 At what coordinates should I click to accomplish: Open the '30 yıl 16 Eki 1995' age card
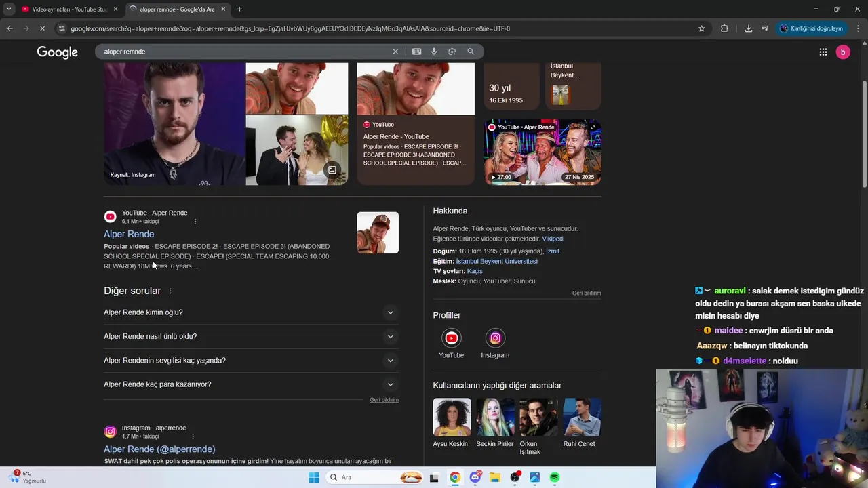click(512, 87)
